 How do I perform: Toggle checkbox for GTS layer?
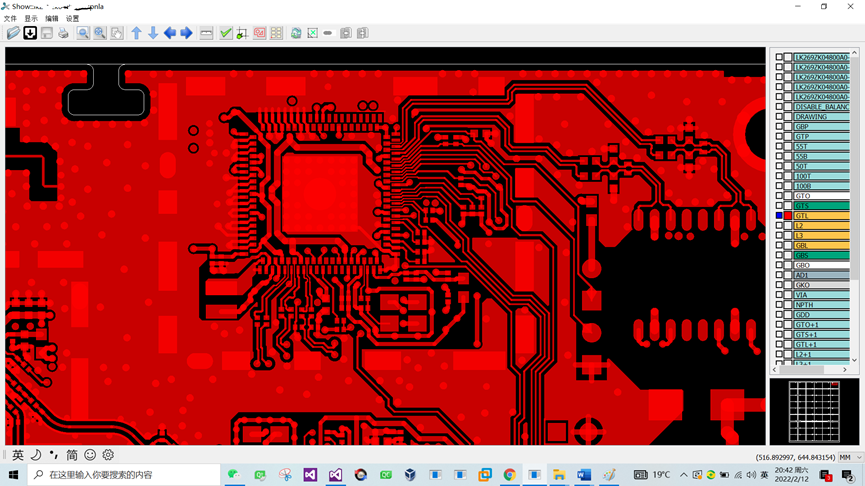(x=779, y=206)
